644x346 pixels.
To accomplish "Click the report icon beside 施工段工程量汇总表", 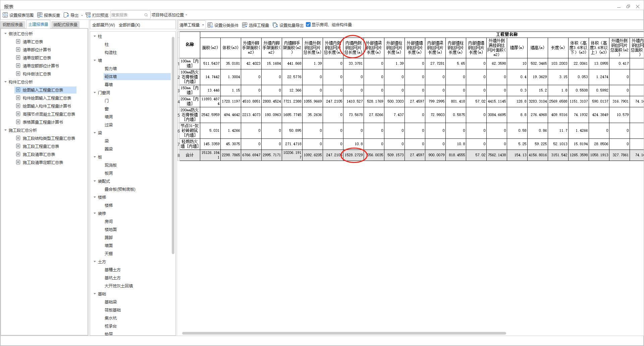I will tap(18, 146).
